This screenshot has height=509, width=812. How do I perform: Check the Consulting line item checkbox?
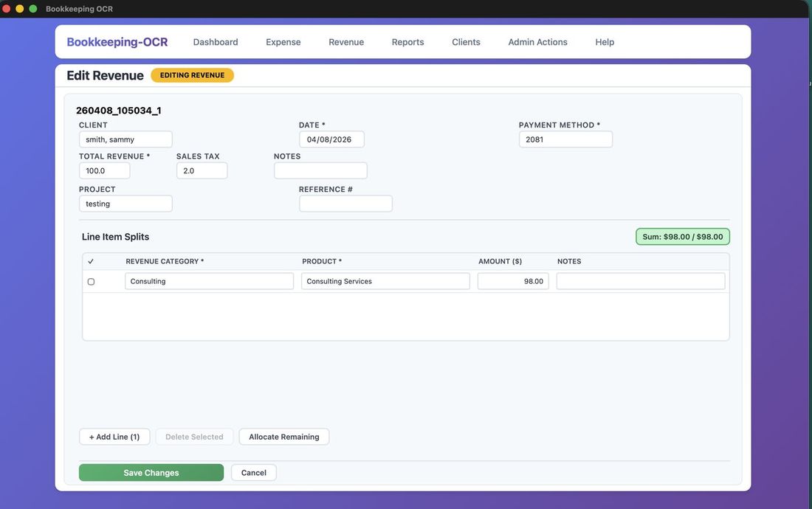(91, 281)
